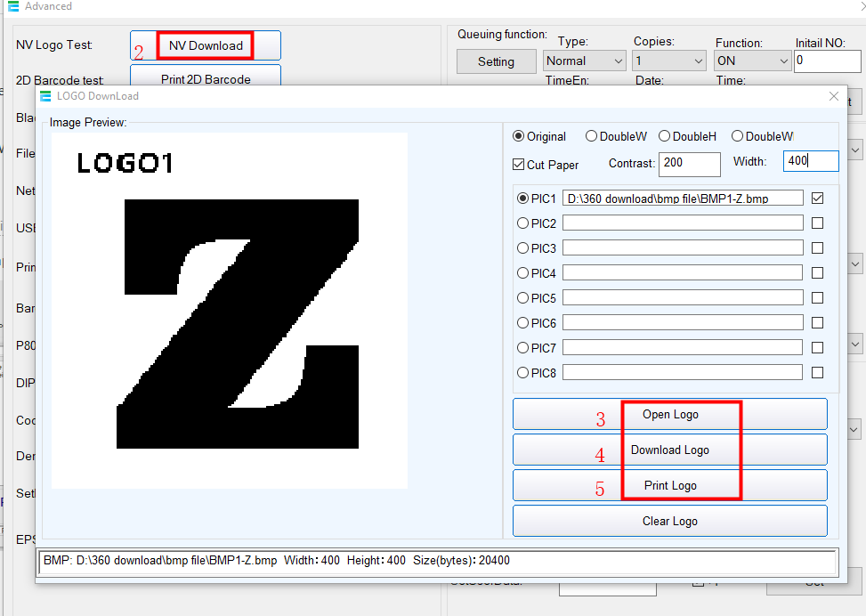Uncheck the Cut Paper option
866x616 pixels.
pos(520,164)
